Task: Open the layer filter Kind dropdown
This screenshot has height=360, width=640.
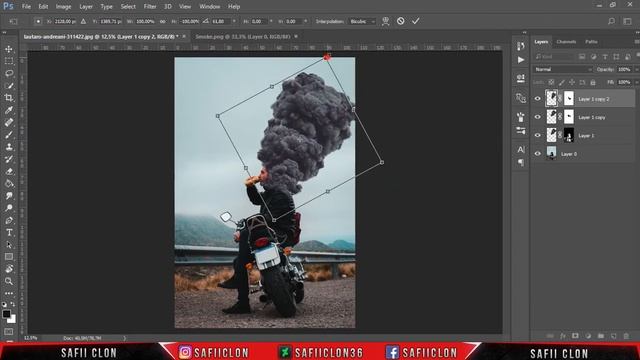Action: 554,57
